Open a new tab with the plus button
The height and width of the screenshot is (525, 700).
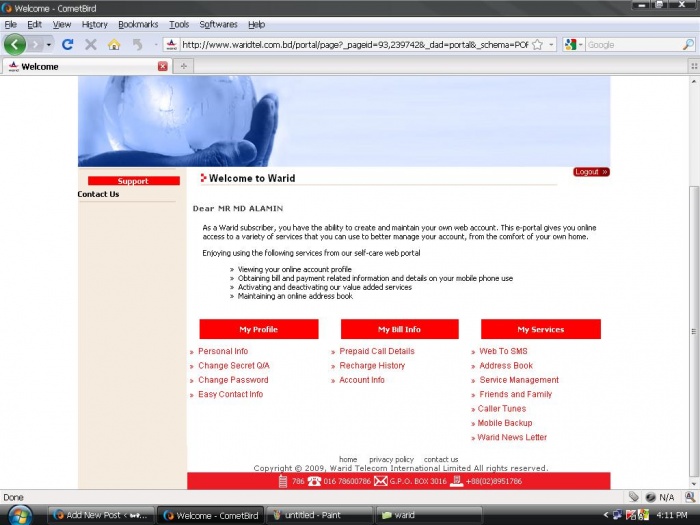[183, 67]
